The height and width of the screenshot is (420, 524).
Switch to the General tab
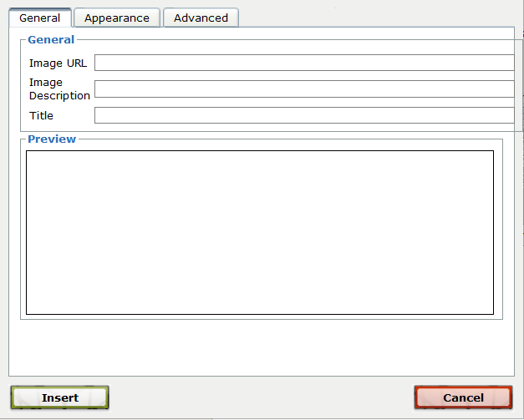40,18
